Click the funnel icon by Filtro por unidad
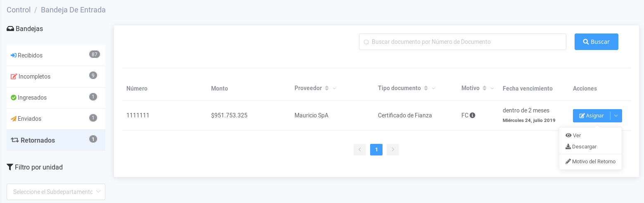The width and height of the screenshot is (644, 203). coord(10,167)
